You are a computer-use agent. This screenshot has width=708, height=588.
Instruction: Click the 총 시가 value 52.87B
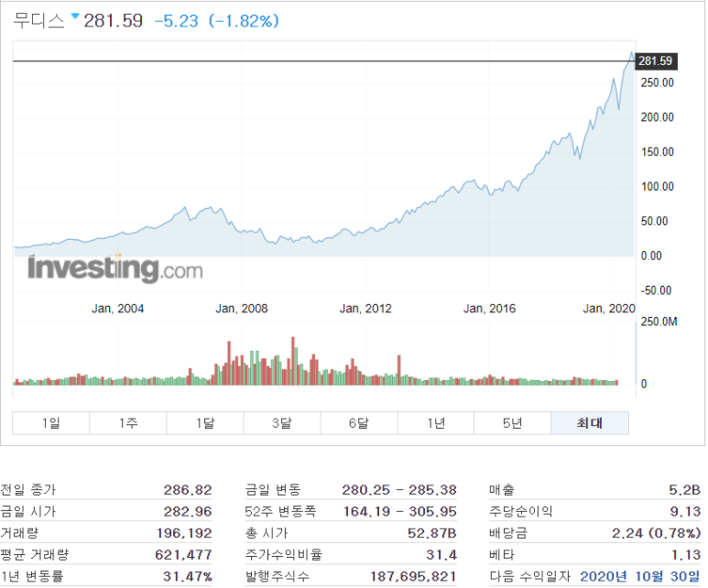pos(431,533)
